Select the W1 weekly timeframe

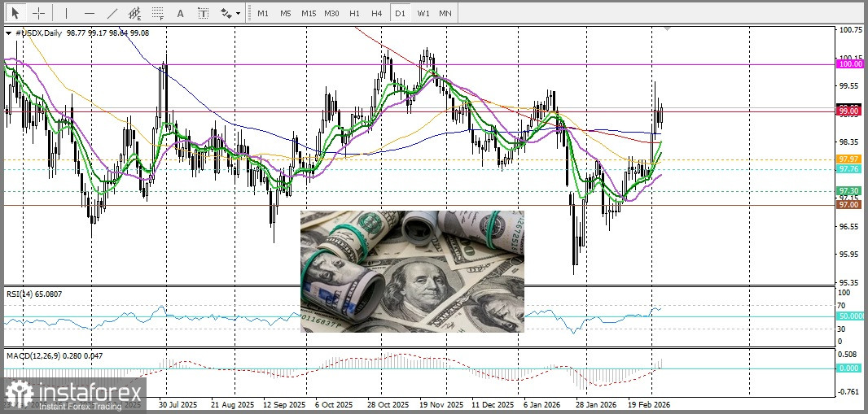[423, 14]
